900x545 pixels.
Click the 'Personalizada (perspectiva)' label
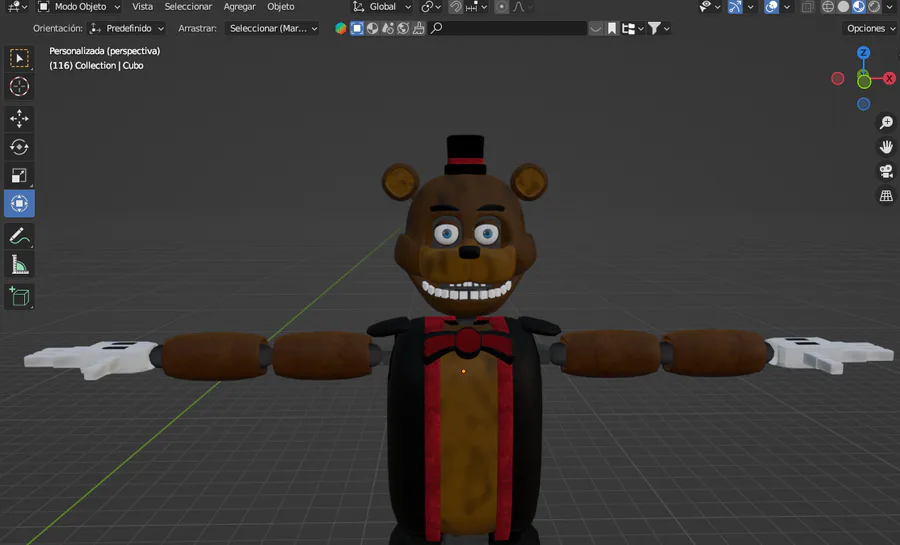104,51
